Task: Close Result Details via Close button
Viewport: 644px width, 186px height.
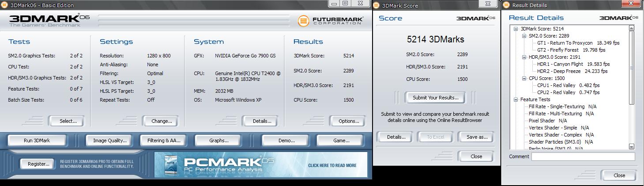Action: pos(619,175)
